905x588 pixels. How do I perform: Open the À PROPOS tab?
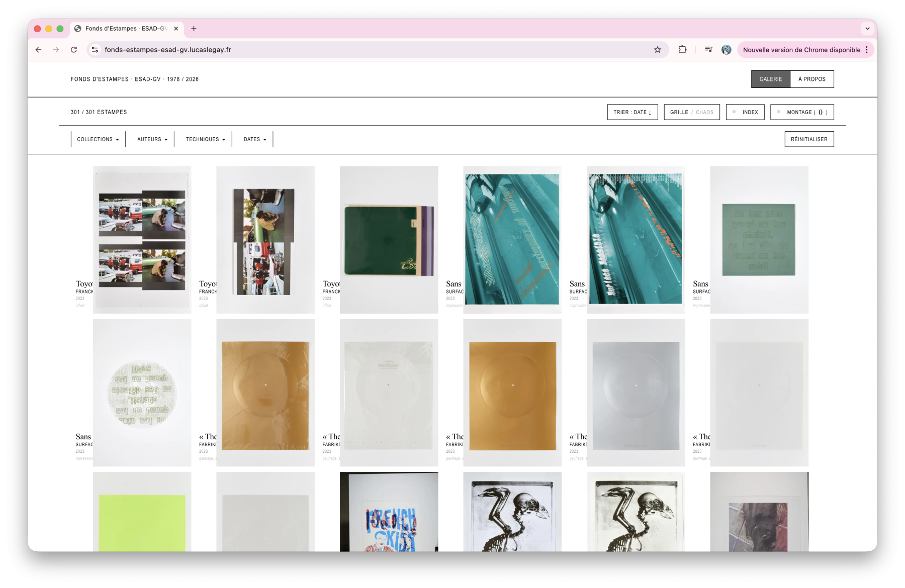pyautogui.click(x=812, y=79)
